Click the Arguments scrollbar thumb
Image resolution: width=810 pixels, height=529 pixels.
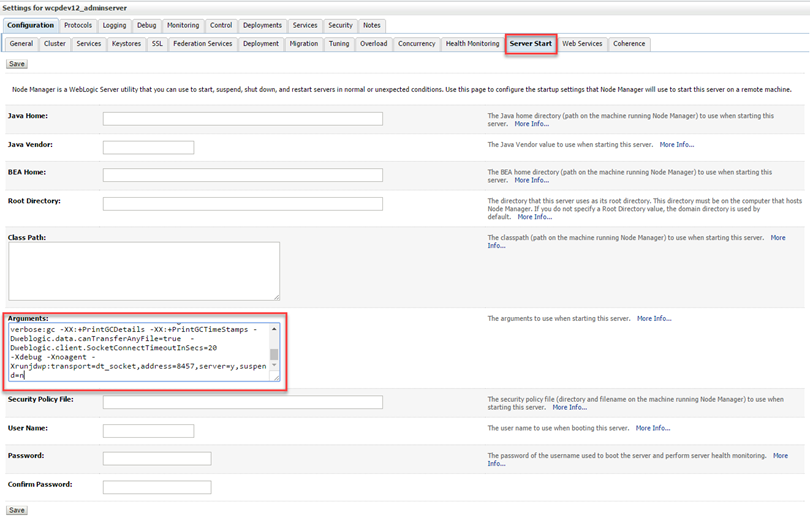click(274, 354)
